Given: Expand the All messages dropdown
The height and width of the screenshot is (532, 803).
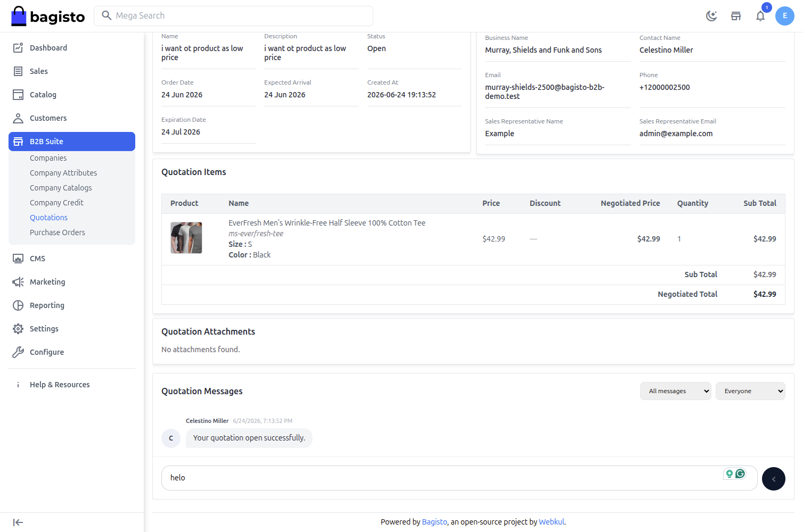Looking at the screenshot, I should pos(676,391).
